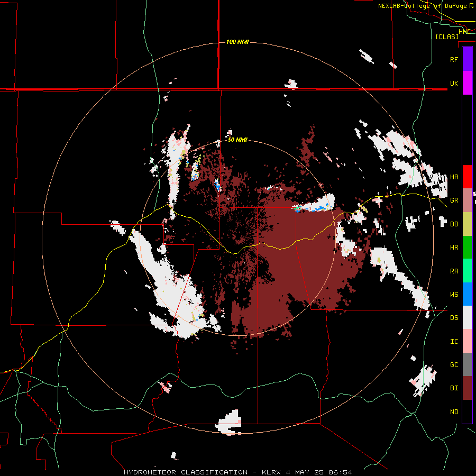The height and width of the screenshot is (476, 476).
Task: Click the HA legend label
Action: point(454,177)
